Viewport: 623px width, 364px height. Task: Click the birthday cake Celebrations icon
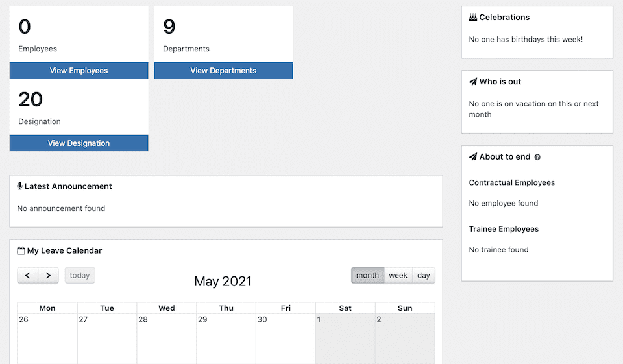pyautogui.click(x=473, y=18)
